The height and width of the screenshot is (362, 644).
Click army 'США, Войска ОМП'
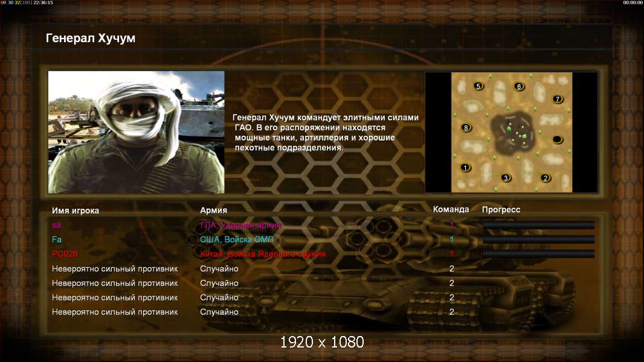(237, 240)
